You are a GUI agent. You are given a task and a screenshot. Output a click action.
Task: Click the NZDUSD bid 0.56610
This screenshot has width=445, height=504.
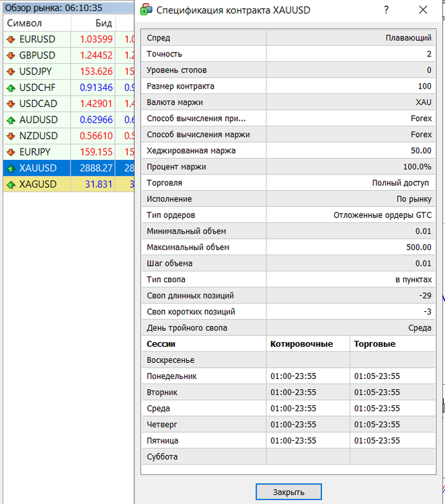(x=96, y=136)
